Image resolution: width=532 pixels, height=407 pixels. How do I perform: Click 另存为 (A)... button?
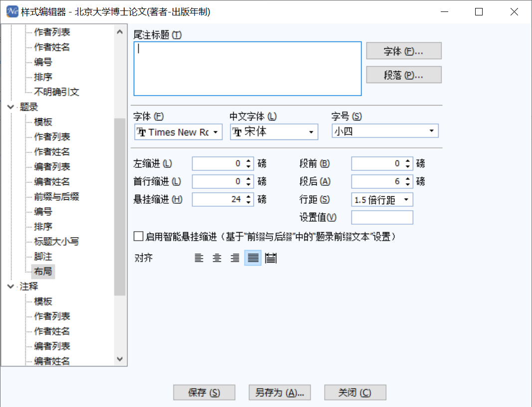(x=280, y=393)
